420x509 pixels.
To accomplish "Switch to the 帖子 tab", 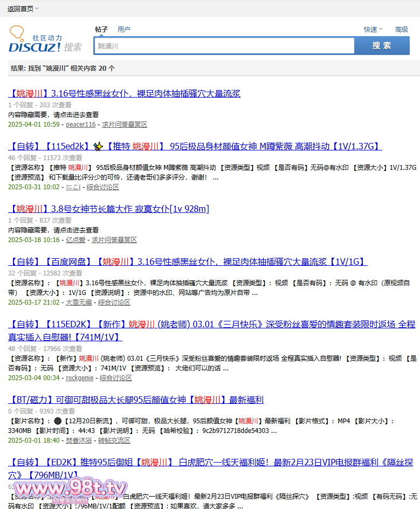I will (101, 30).
